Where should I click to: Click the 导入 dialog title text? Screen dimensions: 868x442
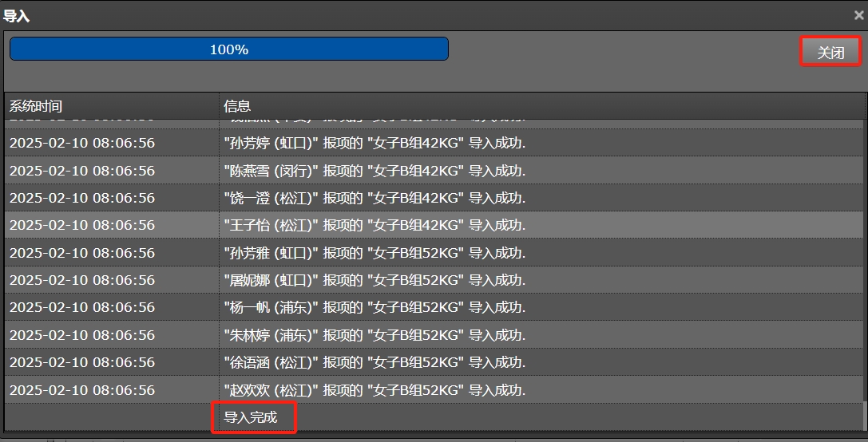click(x=17, y=16)
